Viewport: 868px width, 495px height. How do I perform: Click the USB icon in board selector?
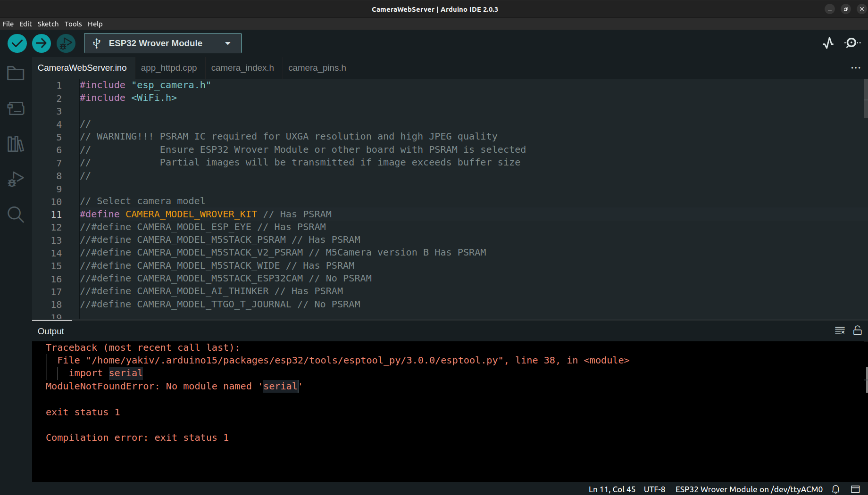tap(97, 43)
